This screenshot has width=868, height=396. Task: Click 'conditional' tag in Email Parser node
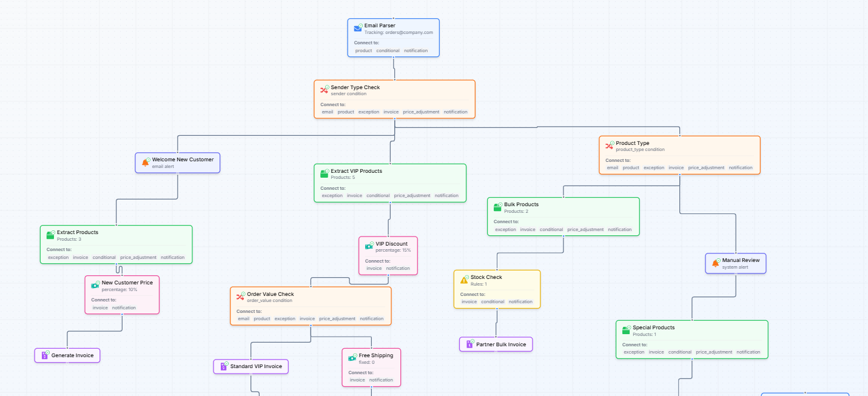click(388, 50)
